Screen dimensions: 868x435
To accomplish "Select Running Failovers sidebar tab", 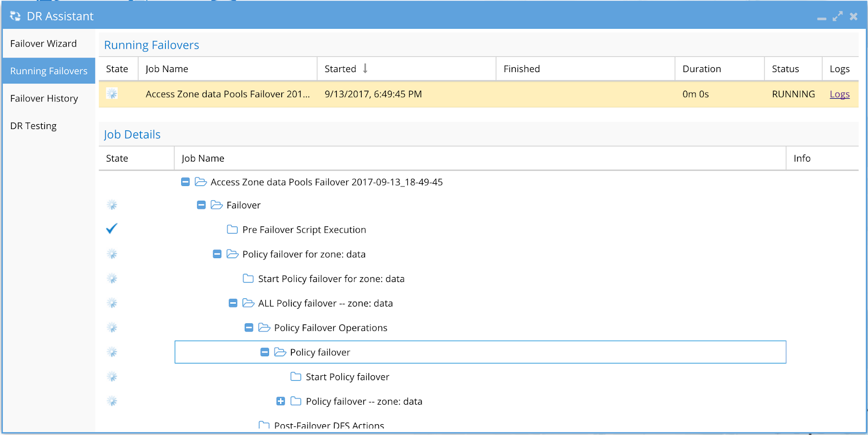I will pos(49,71).
